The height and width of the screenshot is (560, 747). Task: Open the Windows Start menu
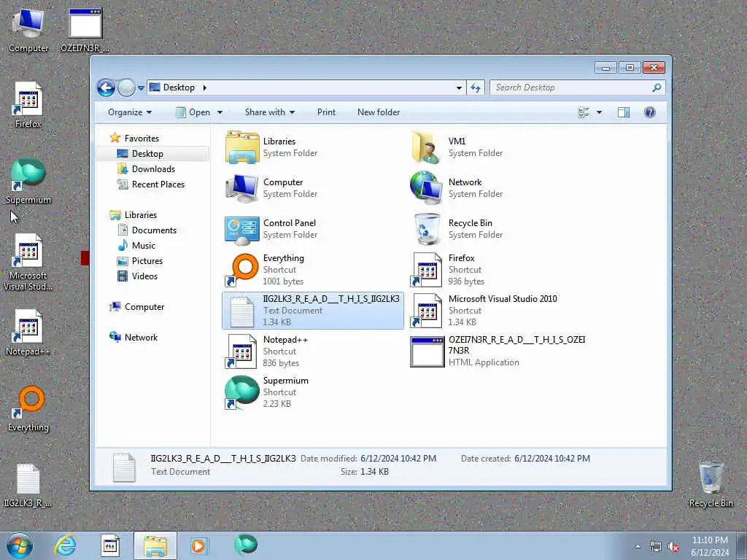click(x=20, y=545)
